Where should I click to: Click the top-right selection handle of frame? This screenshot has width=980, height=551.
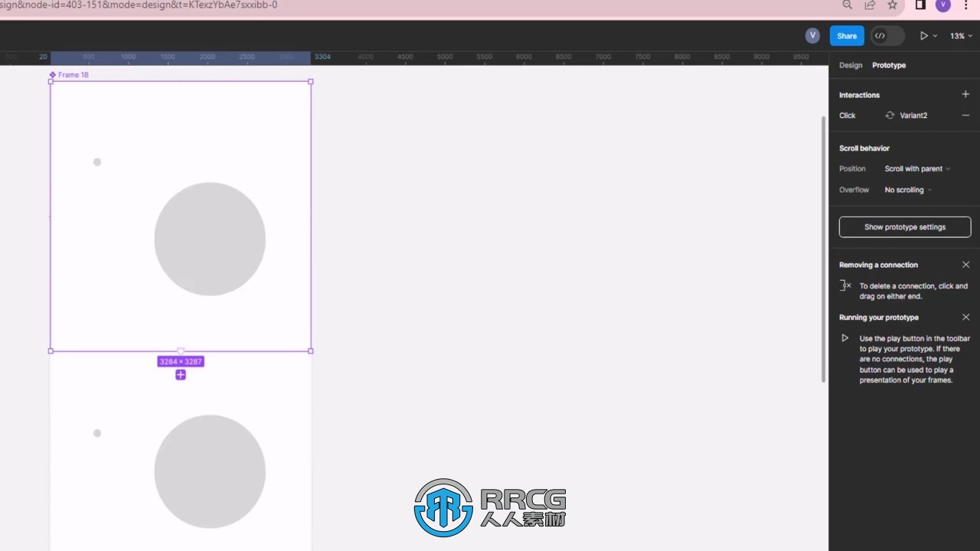click(x=311, y=81)
